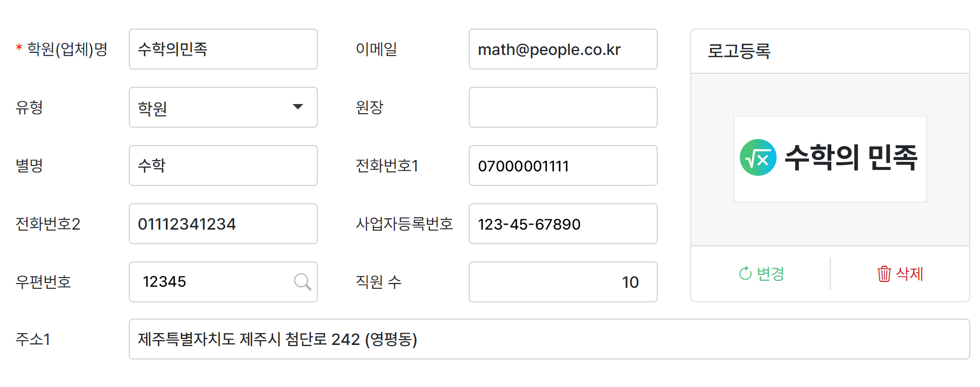Click the green square-root logo icon
Image resolution: width=980 pixels, height=387 pixels.
click(x=758, y=158)
